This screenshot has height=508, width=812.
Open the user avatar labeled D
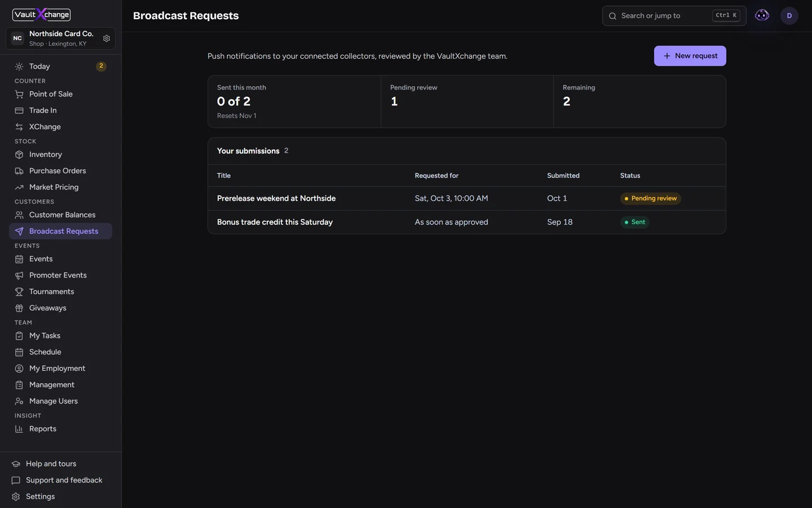(789, 16)
